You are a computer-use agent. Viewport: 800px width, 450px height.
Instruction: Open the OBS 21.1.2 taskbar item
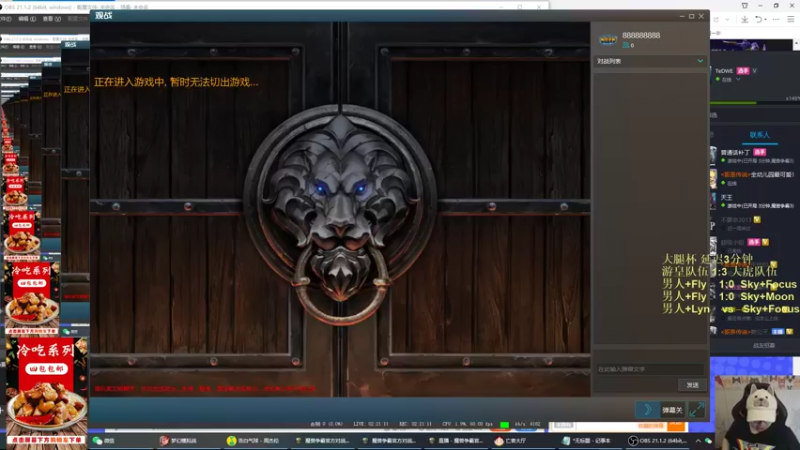point(658,441)
